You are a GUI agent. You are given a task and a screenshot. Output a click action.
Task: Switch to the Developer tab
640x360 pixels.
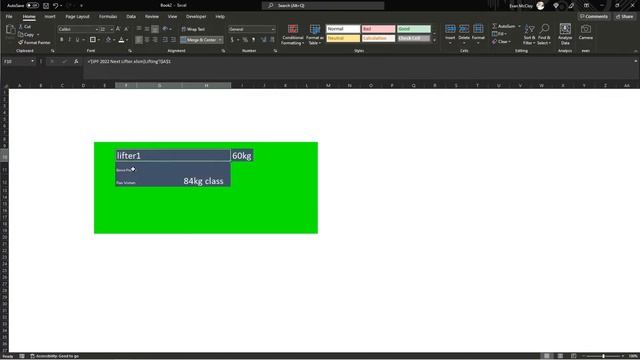point(196,17)
